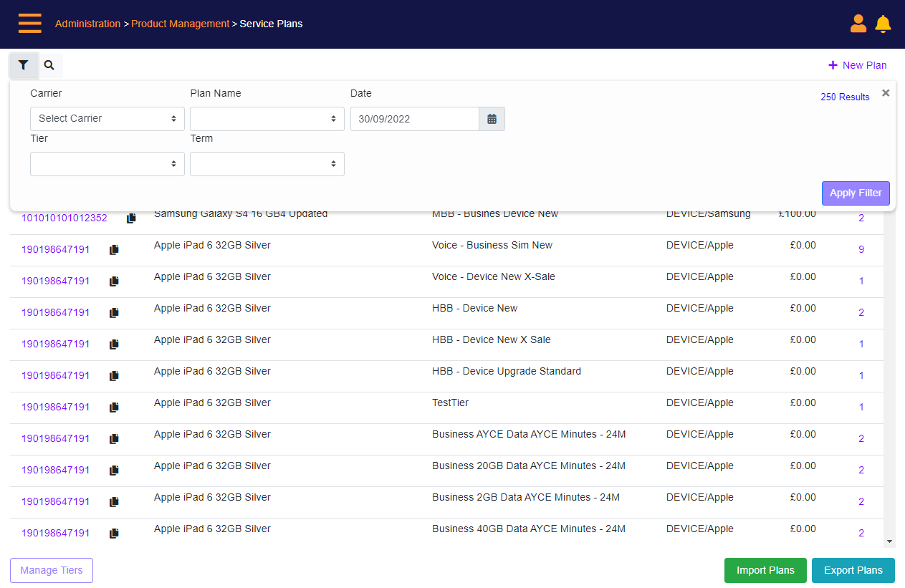This screenshot has height=588, width=905.
Task: Open the count link in Samsung Galaxy S4 row
Action: point(861,218)
